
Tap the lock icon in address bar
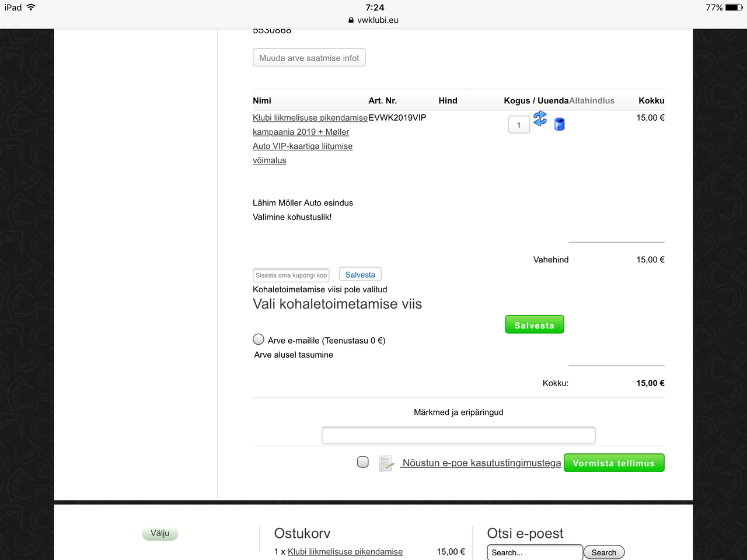(351, 20)
